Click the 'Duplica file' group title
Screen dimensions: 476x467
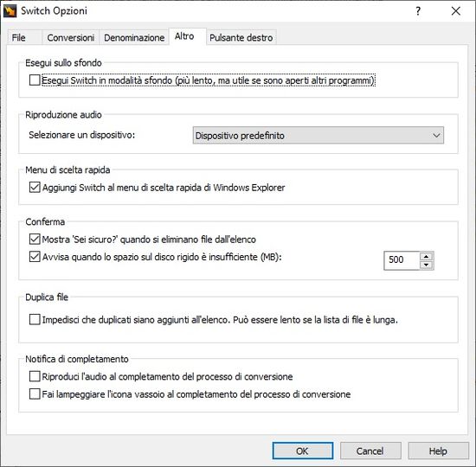click(x=47, y=297)
